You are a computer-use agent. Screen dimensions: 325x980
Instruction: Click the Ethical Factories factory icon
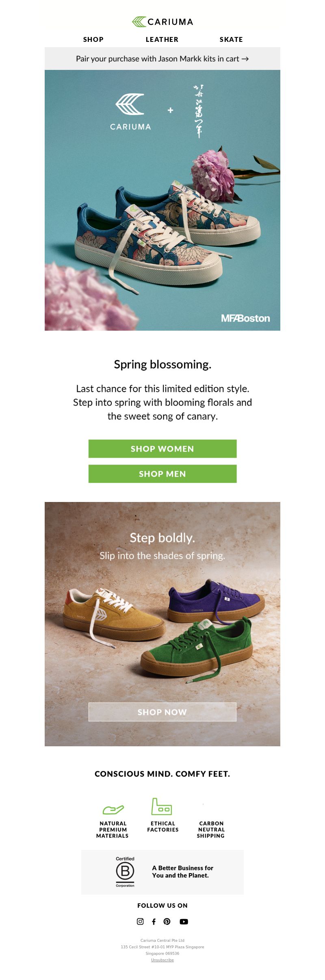click(x=162, y=806)
